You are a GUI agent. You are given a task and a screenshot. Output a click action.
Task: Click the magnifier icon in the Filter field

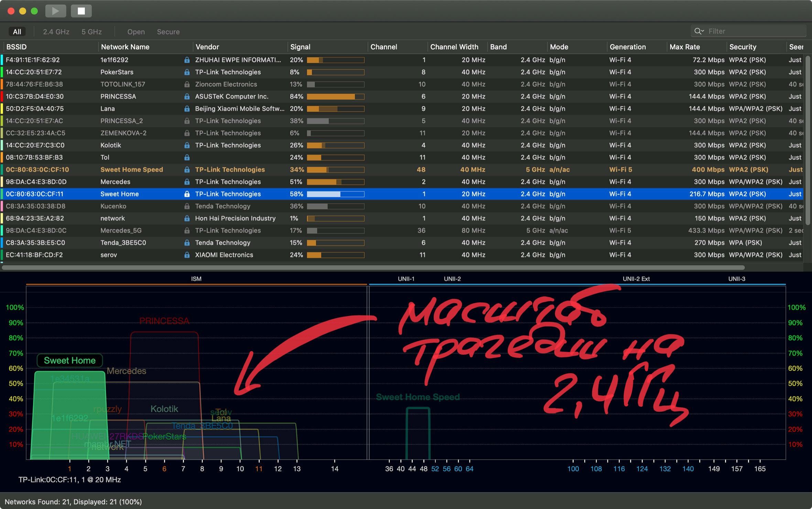coord(699,31)
